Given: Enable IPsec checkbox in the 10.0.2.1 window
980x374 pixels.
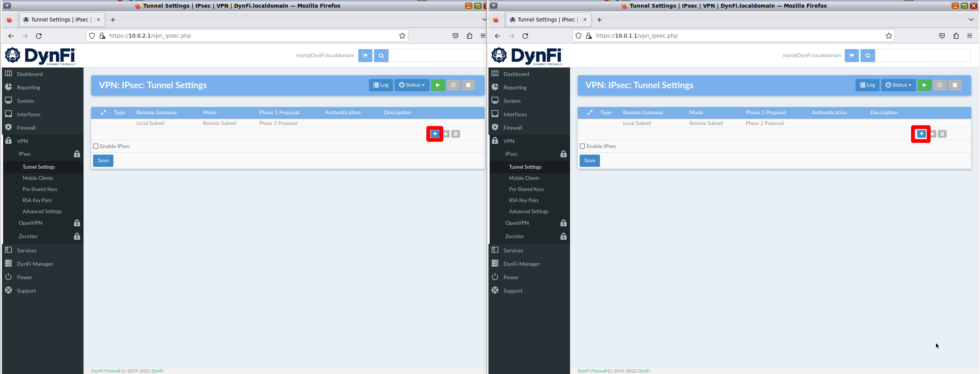Looking at the screenshot, I should tap(96, 146).
